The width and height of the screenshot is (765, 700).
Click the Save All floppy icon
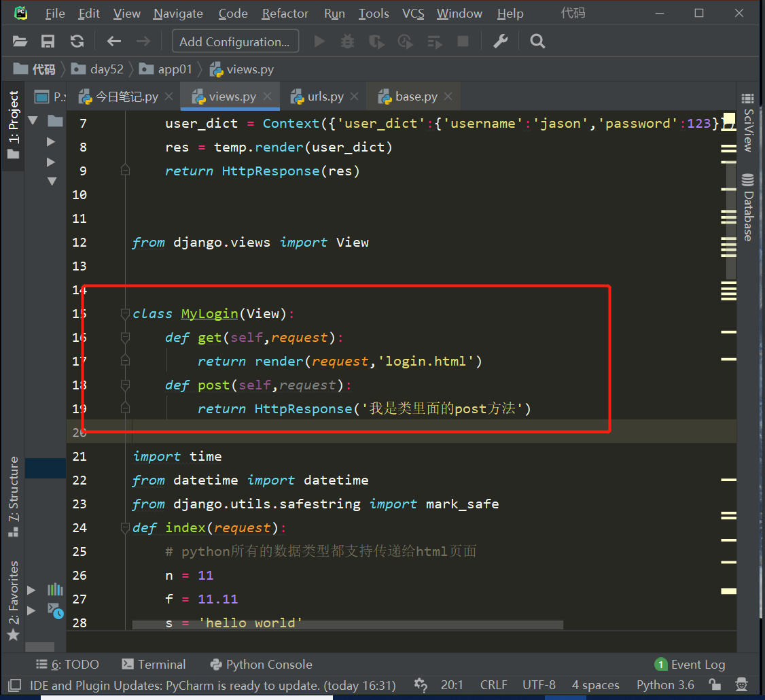(x=48, y=41)
